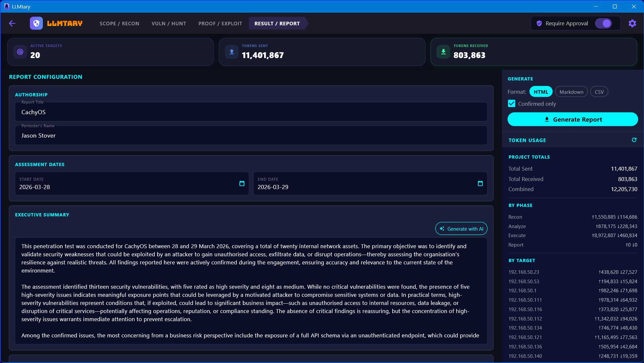Viewport: 644px width, 363px height.
Task: Refresh the Token Usage panel
Action: [x=634, y=140]
